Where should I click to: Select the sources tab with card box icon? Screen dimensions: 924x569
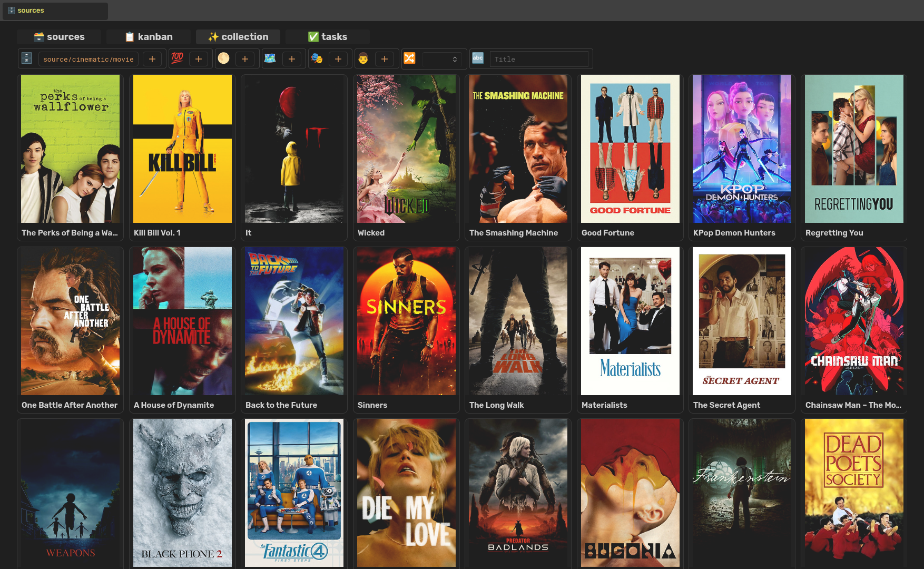pyautogui.click(x=58, y=37)
